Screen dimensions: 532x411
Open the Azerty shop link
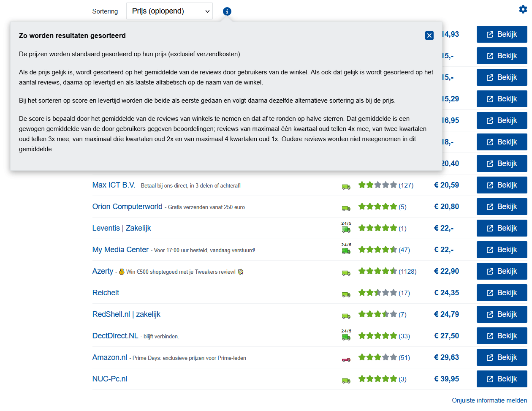(103, 271)
